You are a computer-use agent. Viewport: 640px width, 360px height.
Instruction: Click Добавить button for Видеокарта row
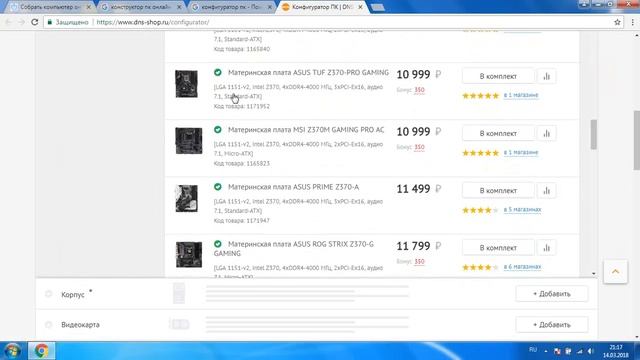pos(552,325)
